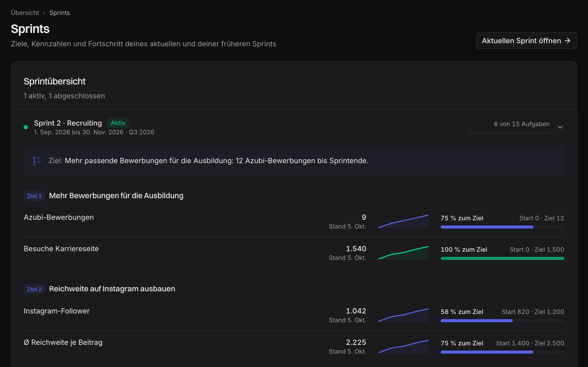Click the value 1.540
This screenshot has width=588, height=367.
pos(356,249)
